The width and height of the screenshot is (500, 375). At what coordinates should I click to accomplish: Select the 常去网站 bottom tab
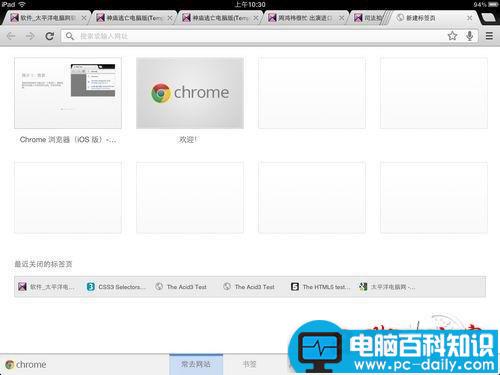click(x=196, y=364)
